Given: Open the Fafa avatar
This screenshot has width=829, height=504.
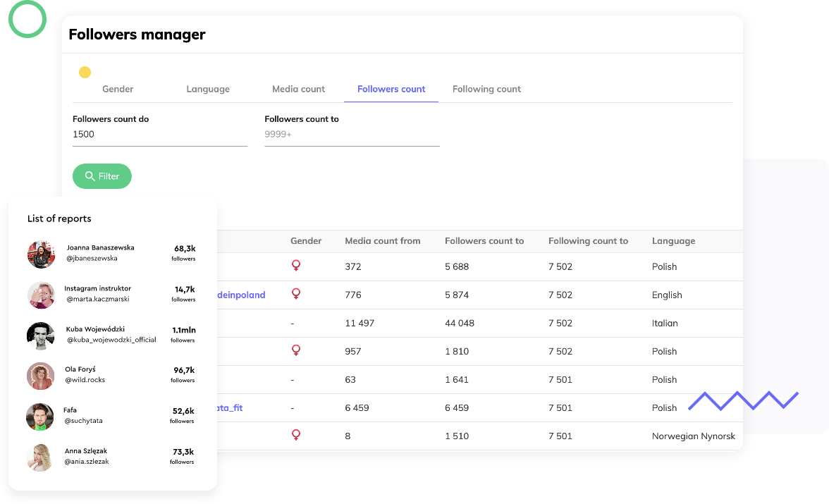Looking at the screenshot, I should [40, 417].
